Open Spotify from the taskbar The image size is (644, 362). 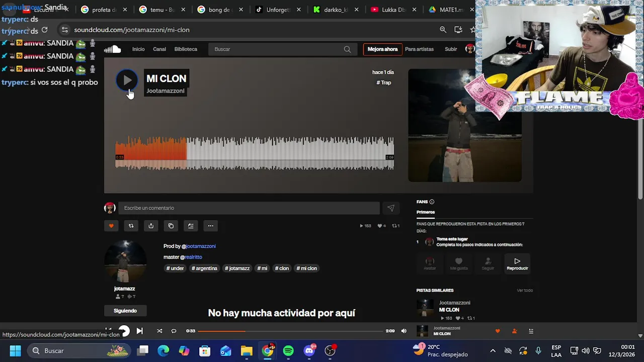point(288,350)
